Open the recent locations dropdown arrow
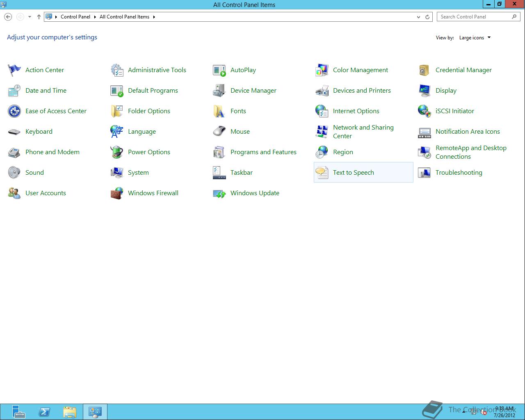 tap(30, 17)
